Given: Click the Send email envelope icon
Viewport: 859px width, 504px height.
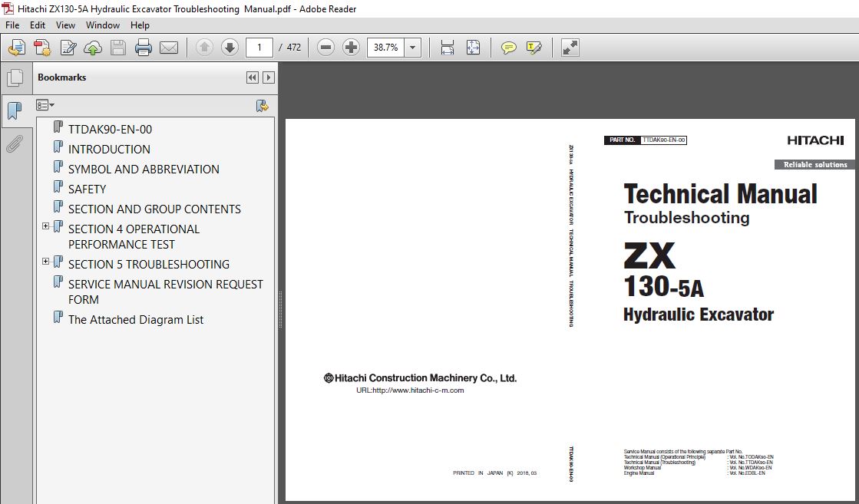Looking at the screenshot, I should (169, 48).
